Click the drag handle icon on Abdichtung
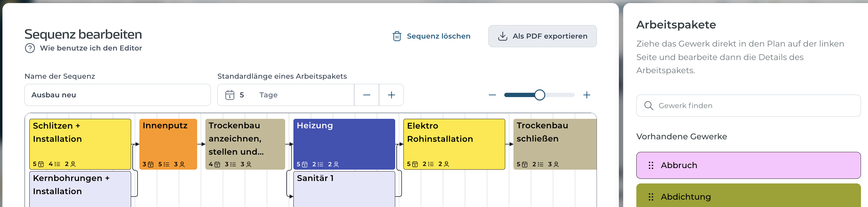The image size is (868, 207). (651, 197)
